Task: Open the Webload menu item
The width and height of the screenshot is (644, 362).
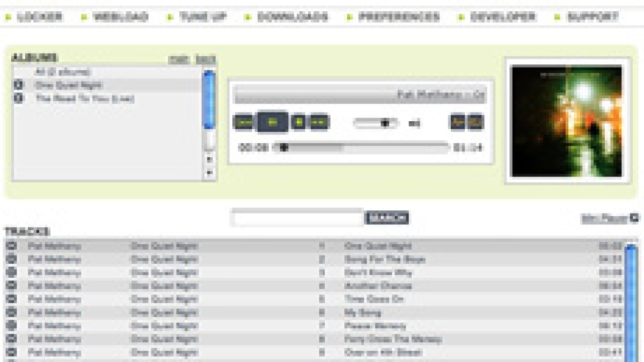Action: pyautogui.click(x=120, y=17)
